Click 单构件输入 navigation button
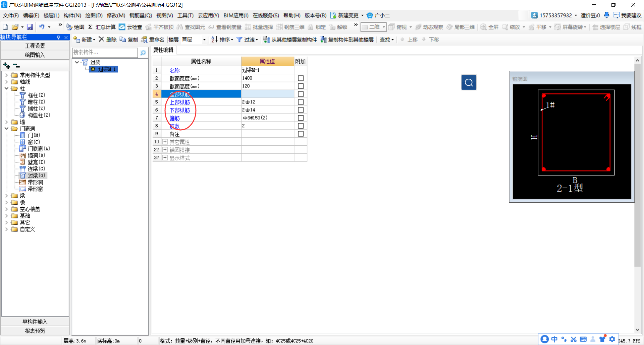 (x=35, y=322)
